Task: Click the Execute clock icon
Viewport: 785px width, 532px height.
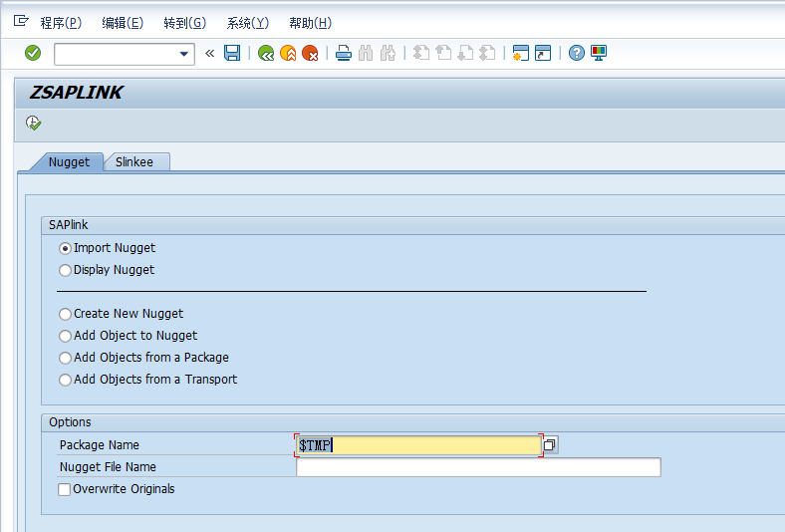Action: [34, 124]
